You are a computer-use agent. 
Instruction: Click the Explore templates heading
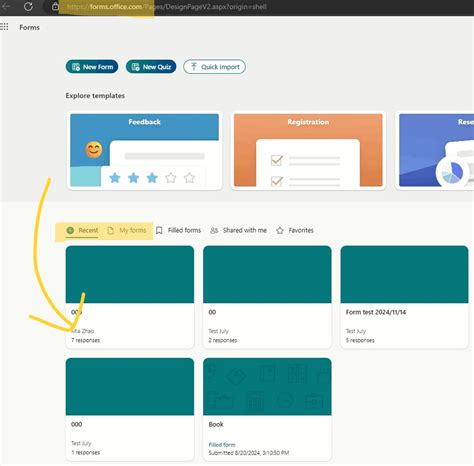pos(95,96)
